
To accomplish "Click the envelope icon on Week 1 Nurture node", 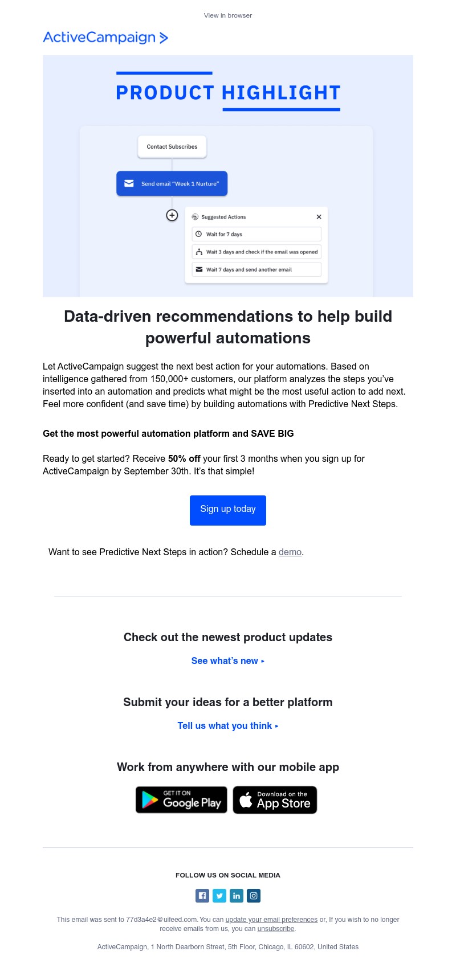I will coord(128,183).
